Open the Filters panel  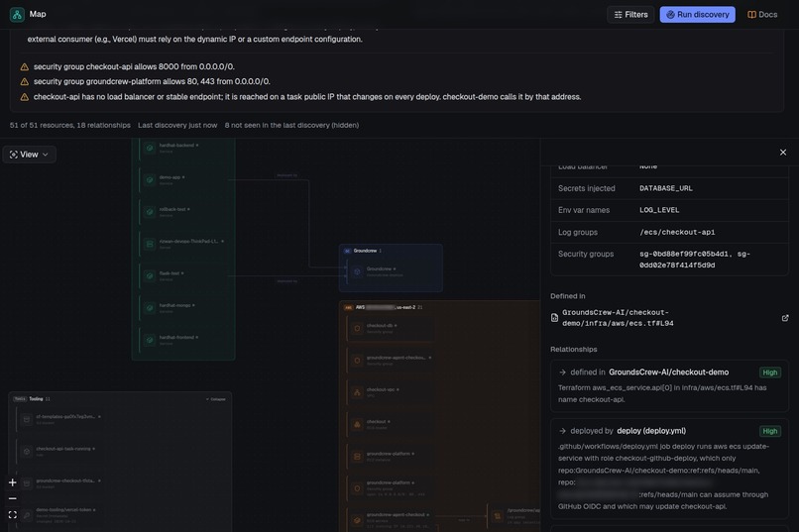point(630,14)
